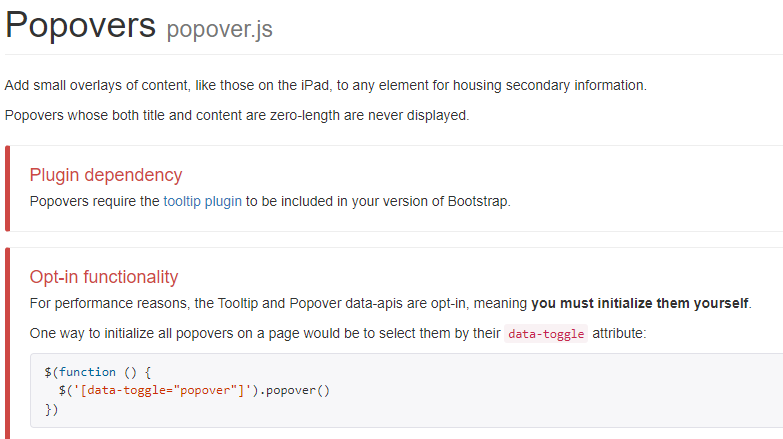Click the closing '})' code line
This screenshot has width=783, height=439.
click(52, 409)
